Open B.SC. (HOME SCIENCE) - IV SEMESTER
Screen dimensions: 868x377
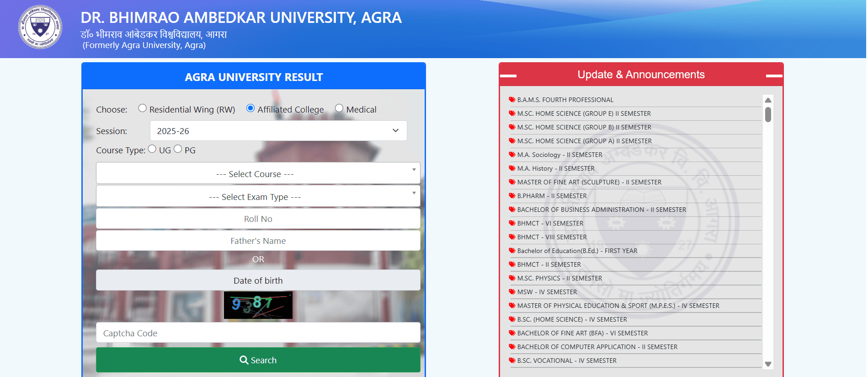pos(572,319)
